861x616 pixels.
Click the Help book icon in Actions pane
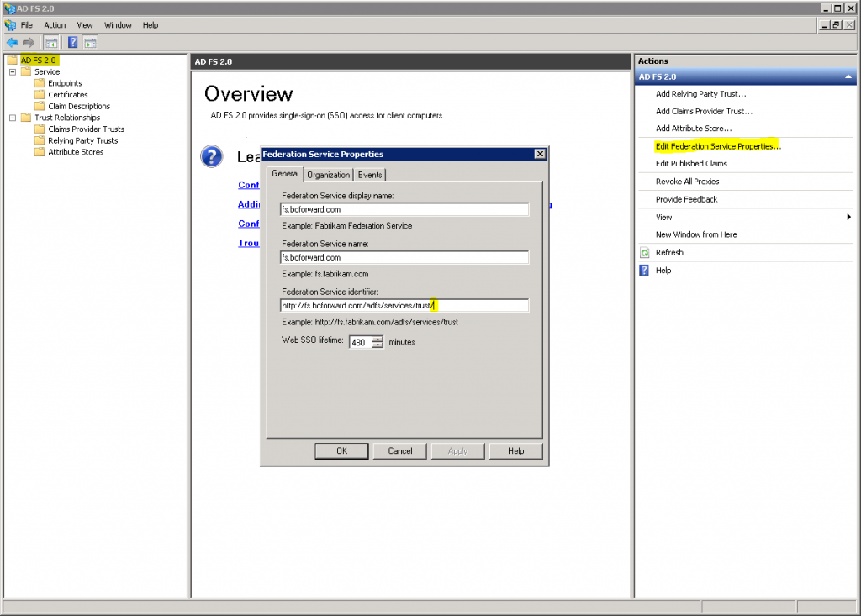[x=645, y=271]
